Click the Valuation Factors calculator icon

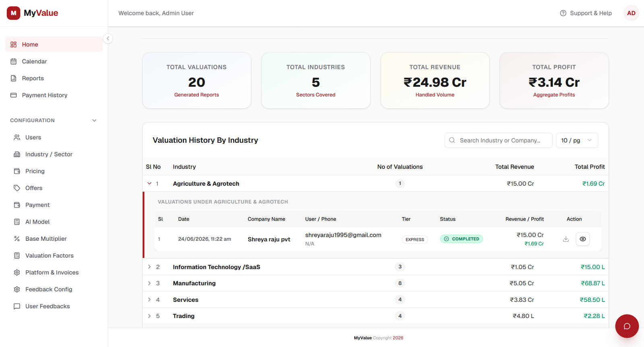pyautogui.click(x=17, y=255)
